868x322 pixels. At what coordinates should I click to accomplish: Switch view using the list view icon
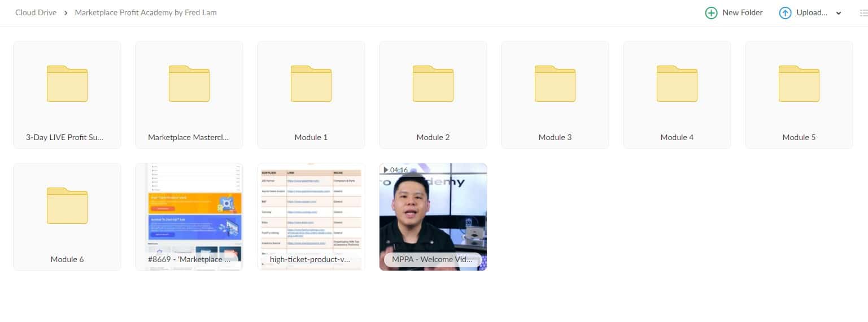[x=863, y=13]
